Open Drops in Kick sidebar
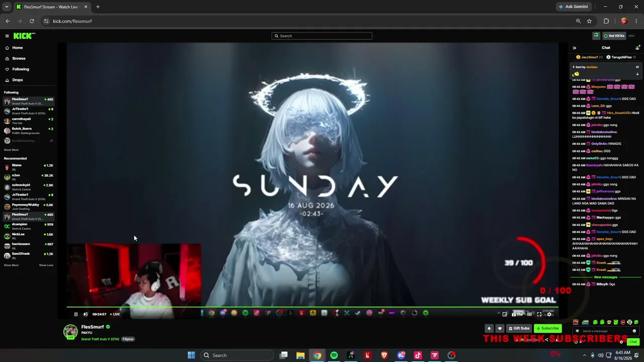Image resolution: width=644 pixels, height=362 pixels. [30, 80]
